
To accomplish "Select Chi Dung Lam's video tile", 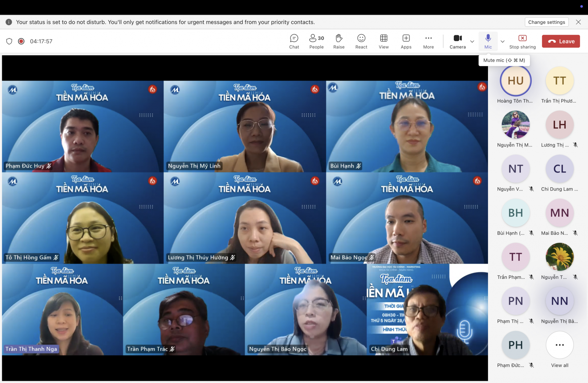I will point(427,309).
